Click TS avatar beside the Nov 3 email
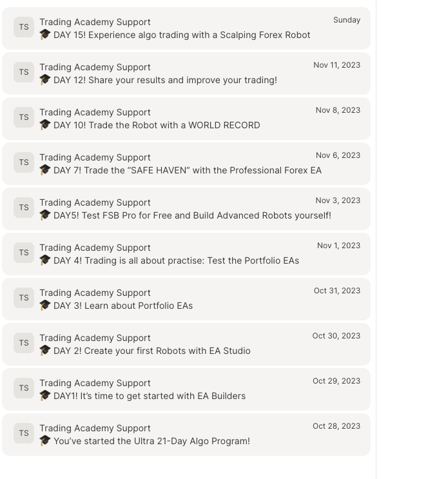The width and height of the screenshot is (448, 479). pyautogui.click(x=24, y=208)
